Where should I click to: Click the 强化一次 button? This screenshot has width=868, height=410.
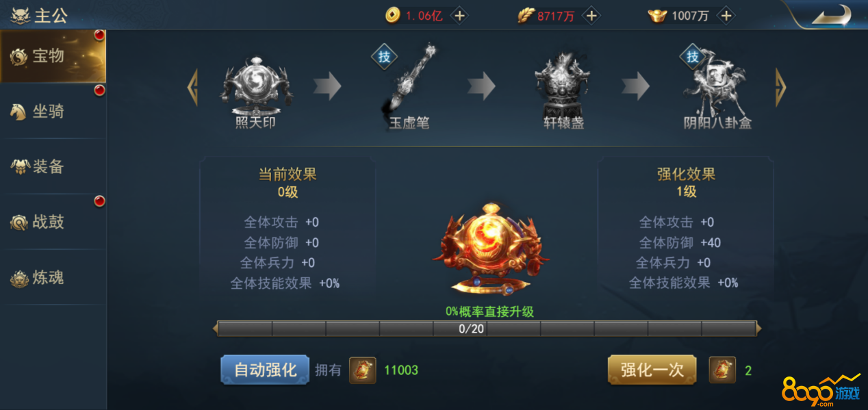652,370
